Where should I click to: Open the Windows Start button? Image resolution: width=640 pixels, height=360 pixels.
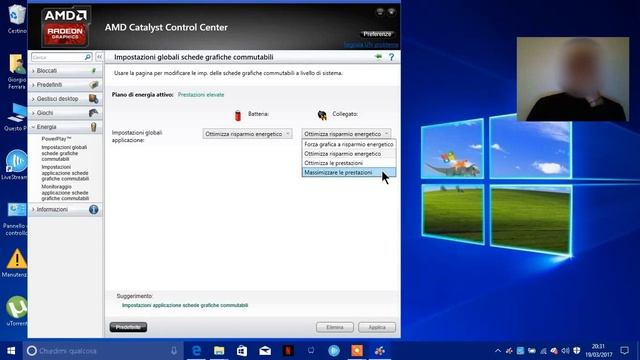click(x=11, y=351)
